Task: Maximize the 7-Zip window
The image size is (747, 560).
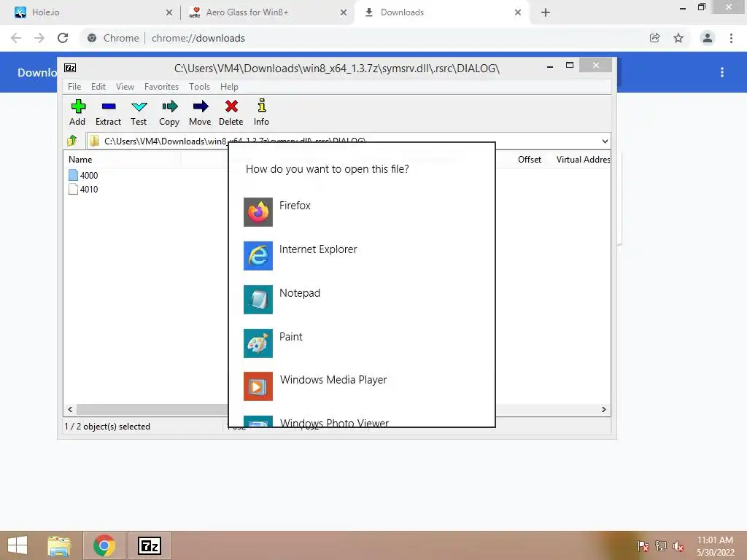Action: click(x=569, y=65)
